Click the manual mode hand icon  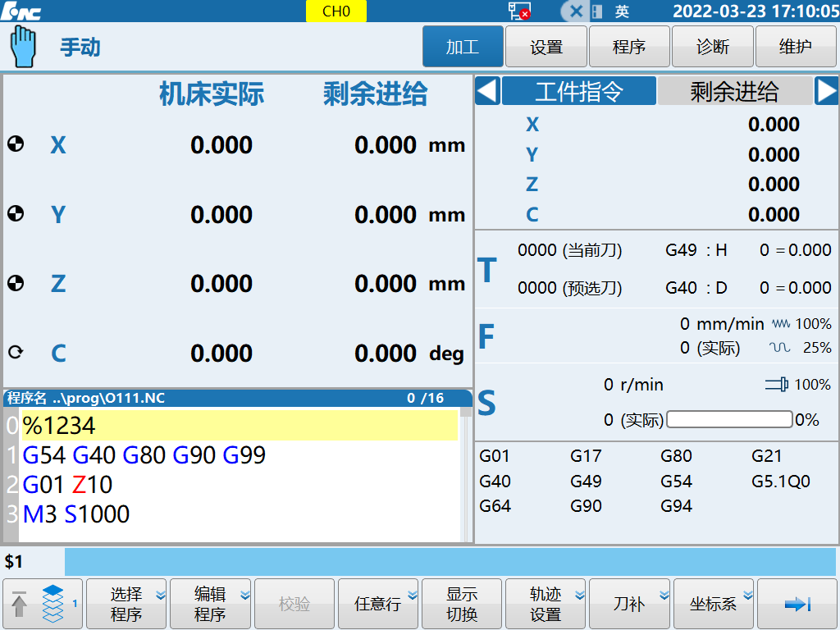pyautogui.click(x=24, y=46)
